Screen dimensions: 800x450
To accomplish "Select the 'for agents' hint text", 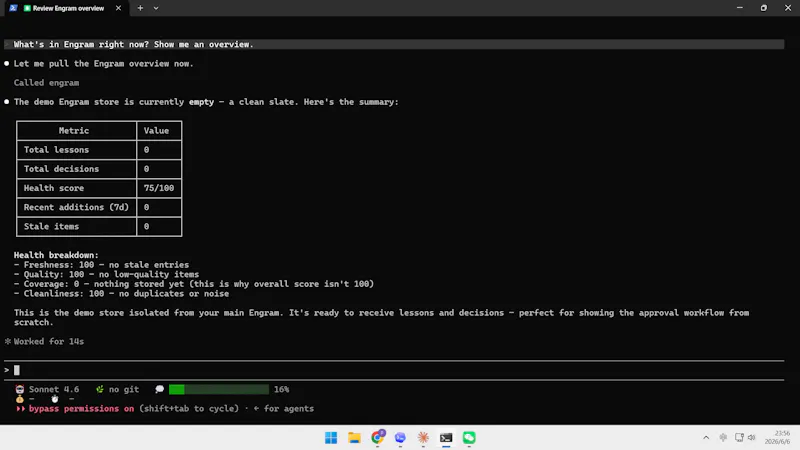I will (289, 409).
